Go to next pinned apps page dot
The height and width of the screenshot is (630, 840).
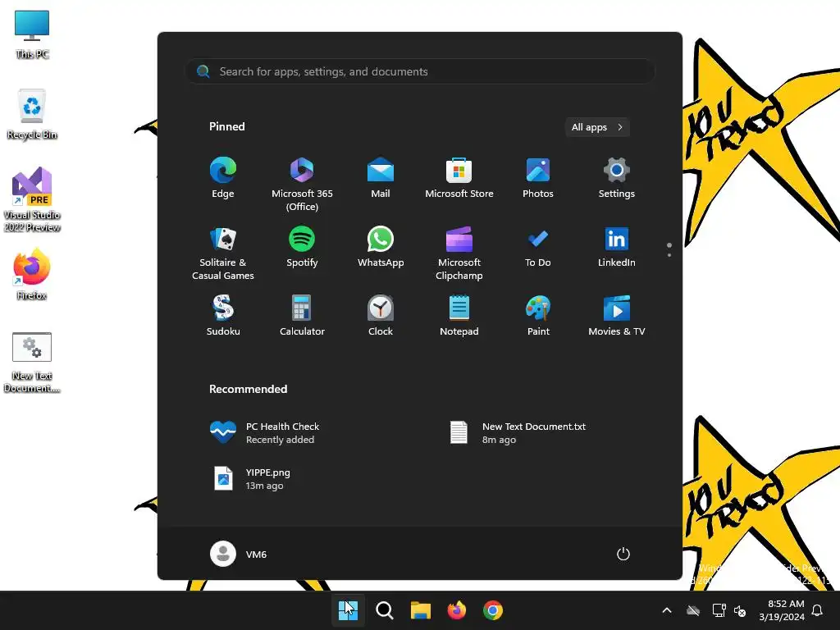click(x=669, y=255)
